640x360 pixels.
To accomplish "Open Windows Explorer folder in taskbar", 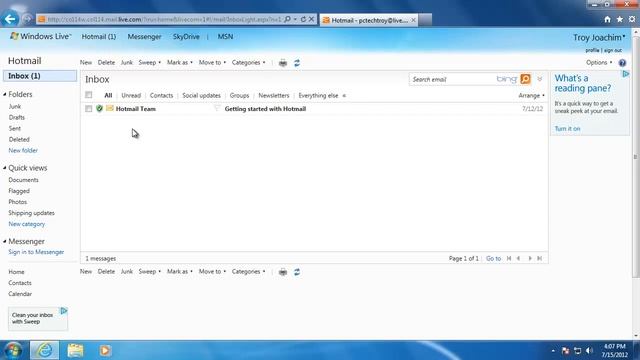I will pos(75,350).
